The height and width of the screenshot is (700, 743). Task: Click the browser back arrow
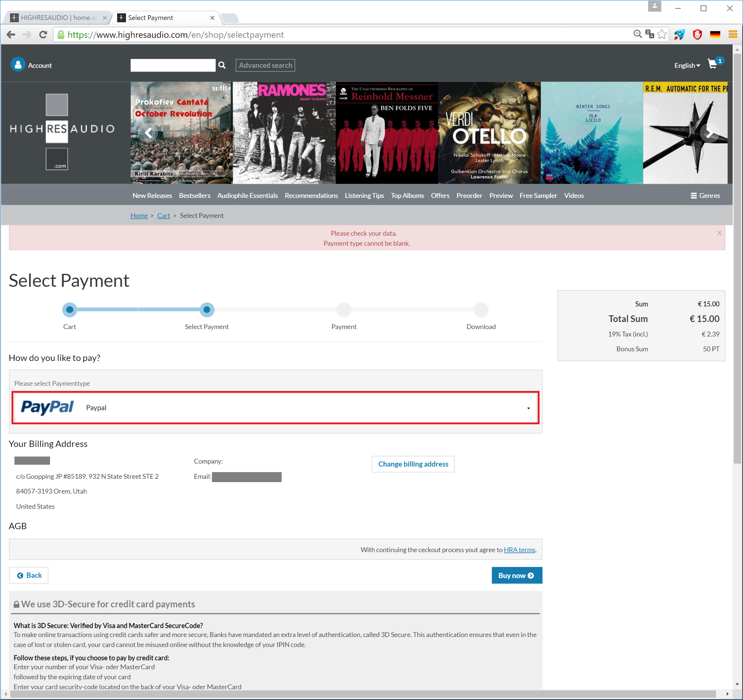[x=11, y=35]
